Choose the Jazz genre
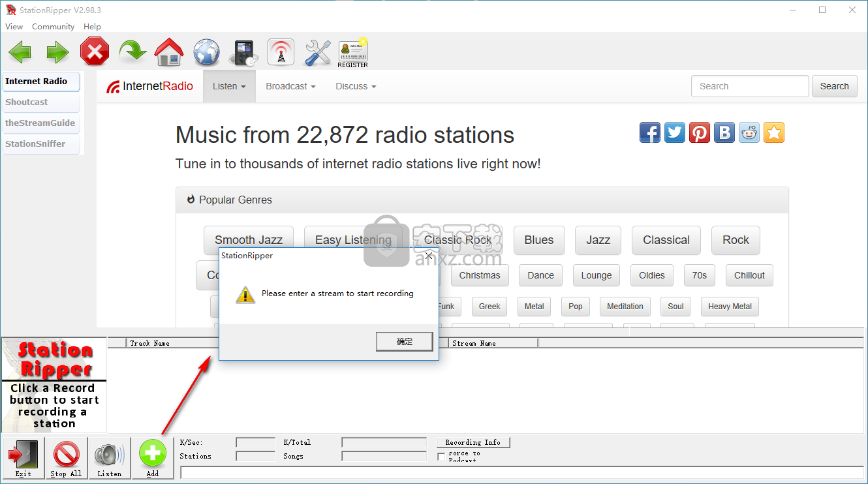 point(598,240)
